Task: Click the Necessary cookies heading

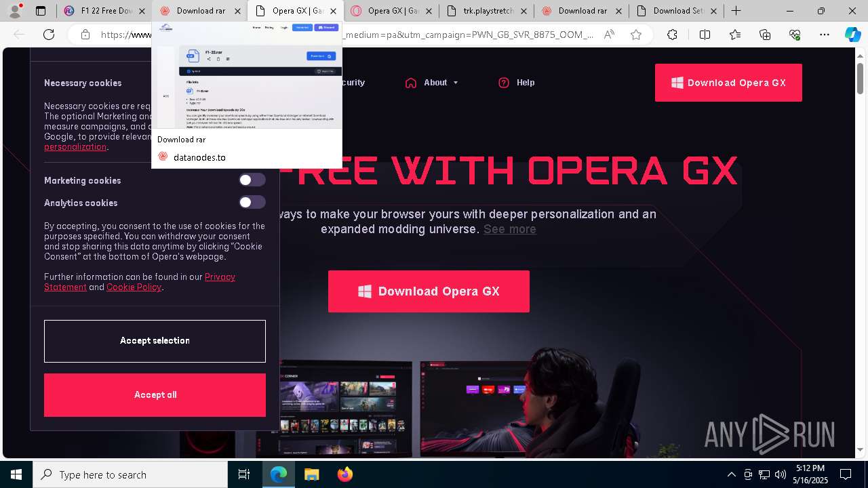Action: [x=83, y=83]
